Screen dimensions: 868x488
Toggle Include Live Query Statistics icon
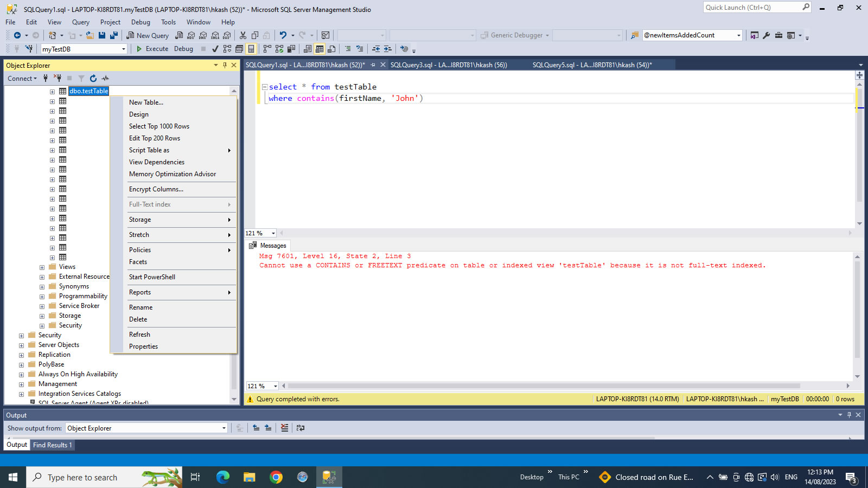[279, 49]
